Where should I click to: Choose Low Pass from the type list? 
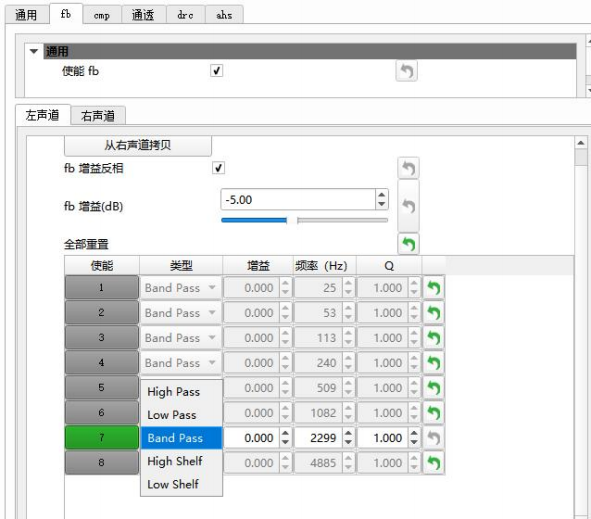[x=181, y=415]
